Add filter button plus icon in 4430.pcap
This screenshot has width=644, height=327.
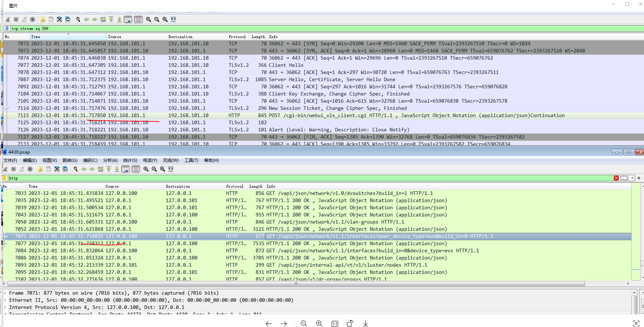639,178
